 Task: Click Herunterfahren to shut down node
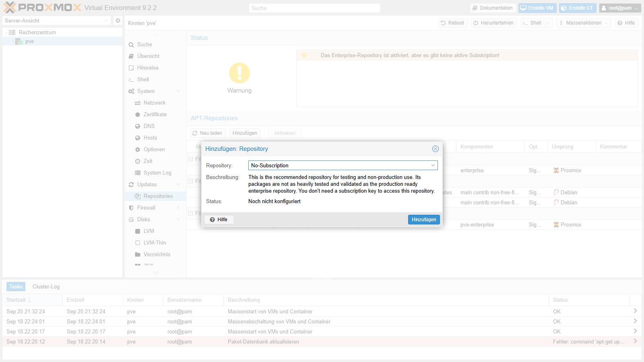pyautogui.click(x=493, y=23)
